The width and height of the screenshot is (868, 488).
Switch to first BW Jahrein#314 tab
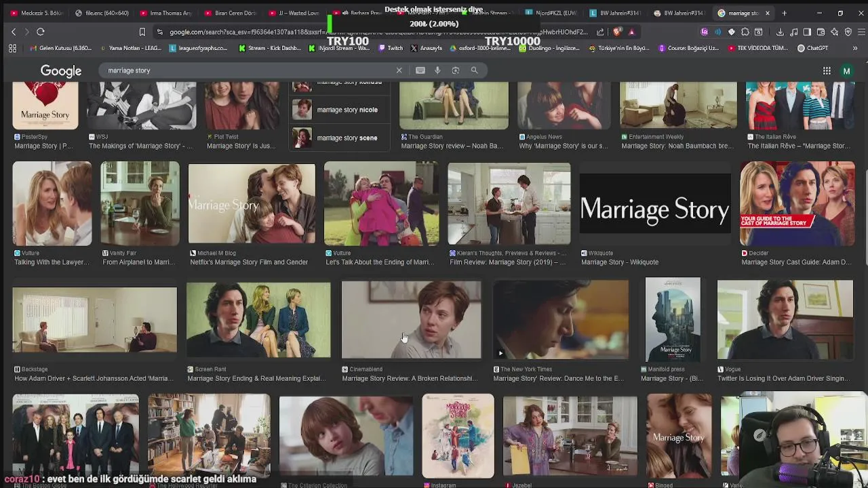[x=616, y=13]
